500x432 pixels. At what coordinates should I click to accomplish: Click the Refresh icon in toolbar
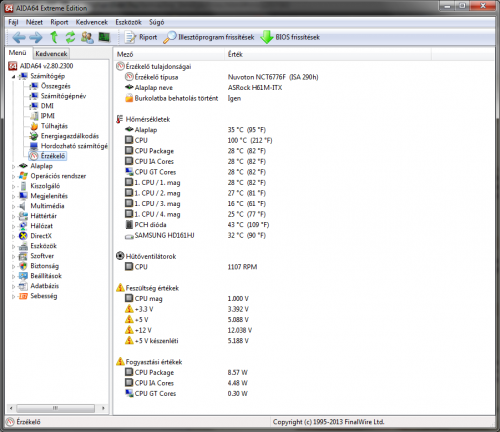coord(70,37)
